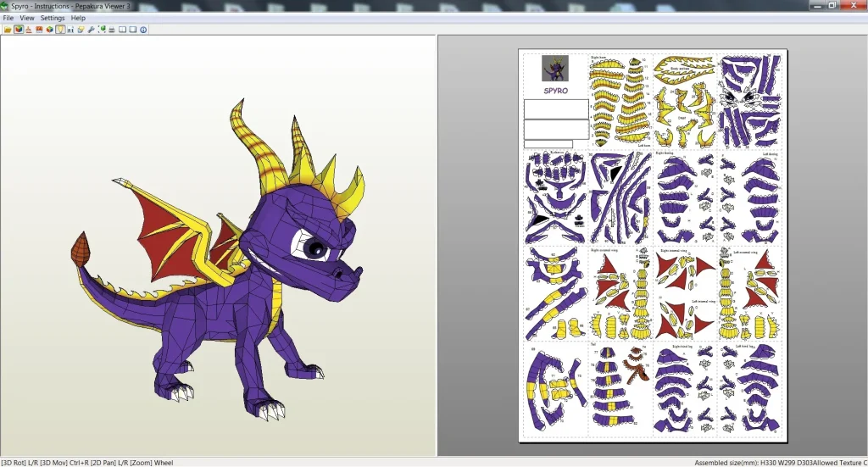Image resolution: width=868 pixels, height=467 pixels.
Task: Click the Chest label on the pattern
Action: point(682,117)
